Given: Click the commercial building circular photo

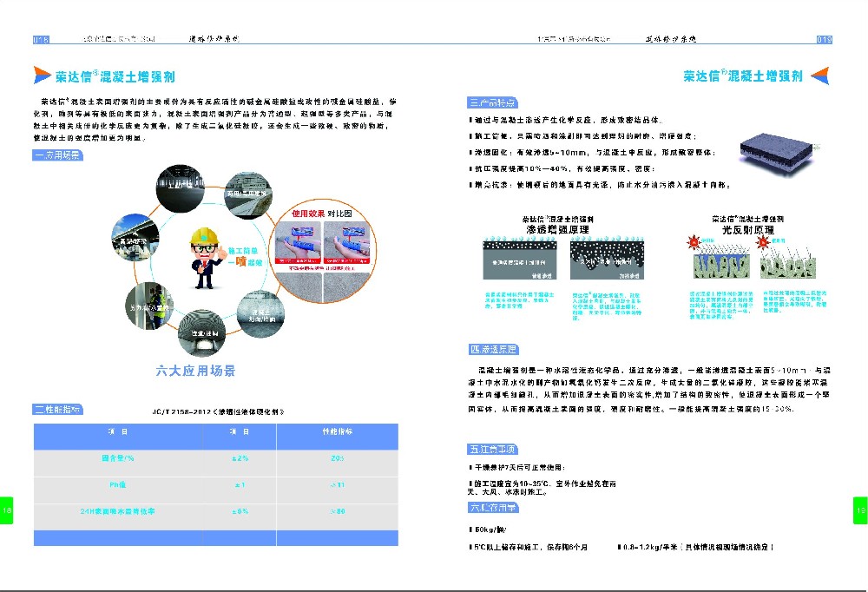Looking at the screenshot, I should pyautogui.click(x=248, y=195).
